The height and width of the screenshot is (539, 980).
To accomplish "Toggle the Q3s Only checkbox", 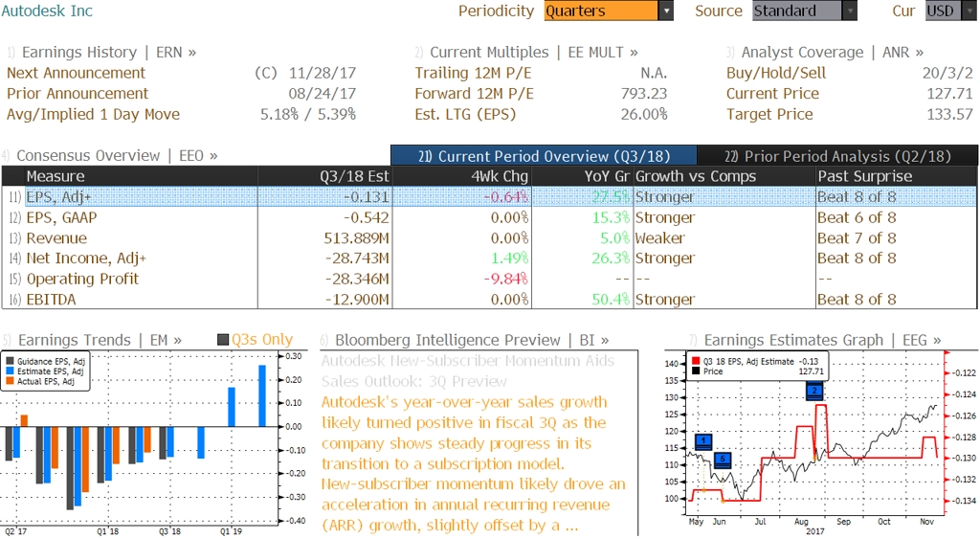I will (223, 340).
